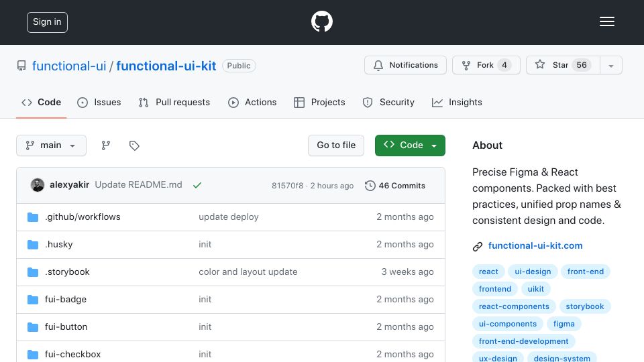
Task: Open the functional-ui owner link
Action: pos(69,66)
